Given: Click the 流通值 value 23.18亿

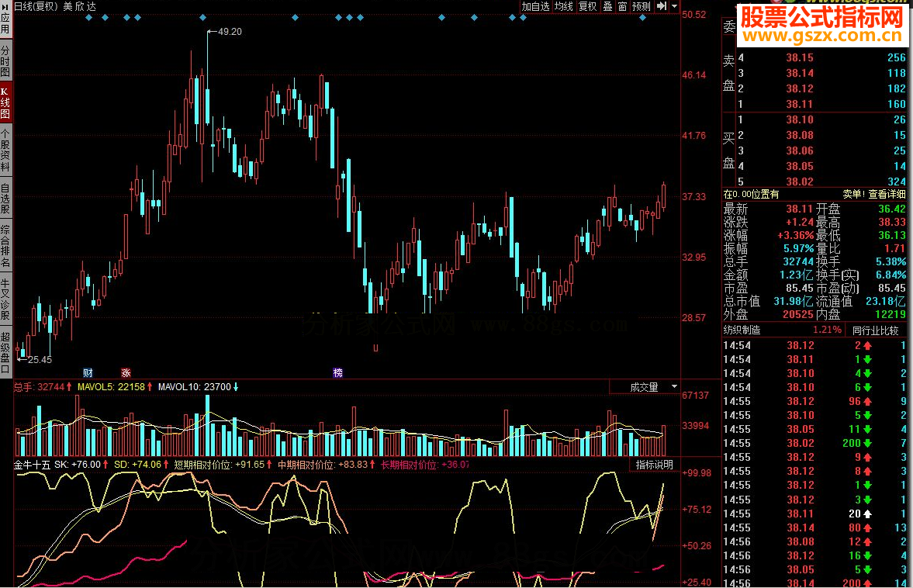Looking at the screenshot, I should click(885, 301).
